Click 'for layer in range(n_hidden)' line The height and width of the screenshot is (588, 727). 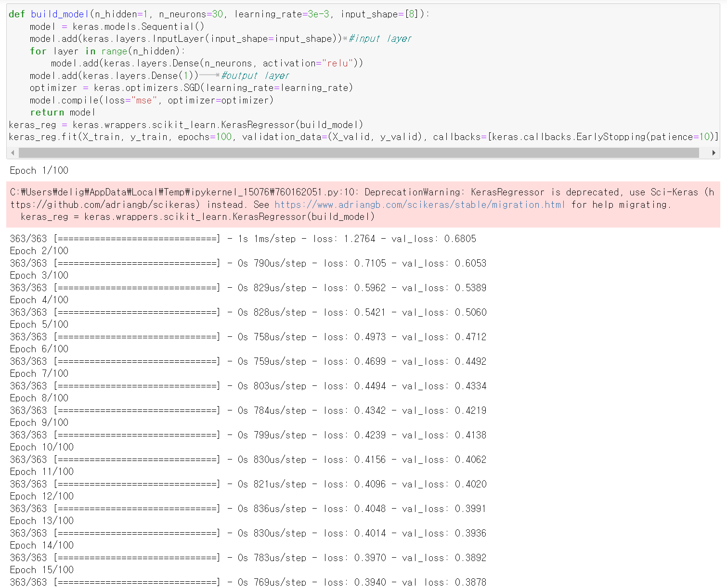tap(107, 51)
